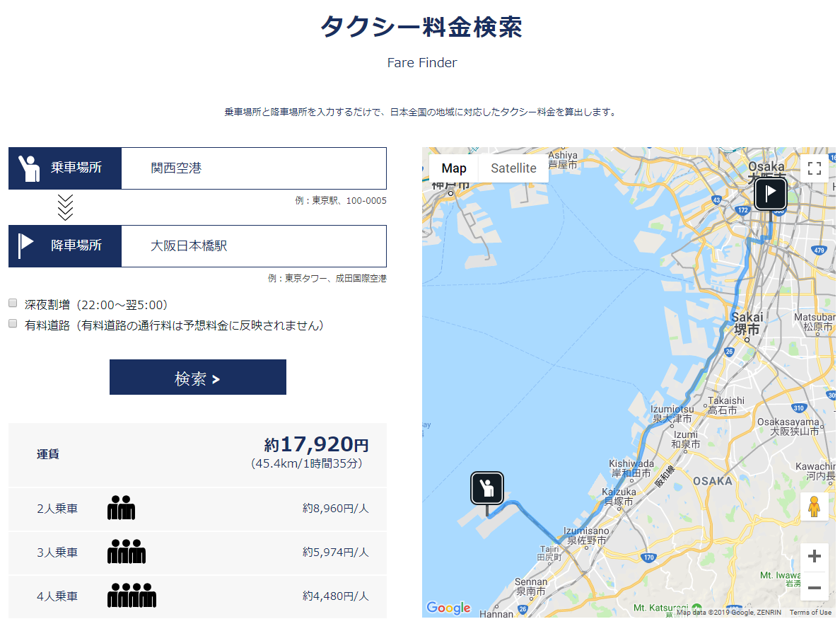The image size is (840, 619).
Task: Click the Fare Finder subtitle
Action: pyautogui.click(x=422, y=63)
